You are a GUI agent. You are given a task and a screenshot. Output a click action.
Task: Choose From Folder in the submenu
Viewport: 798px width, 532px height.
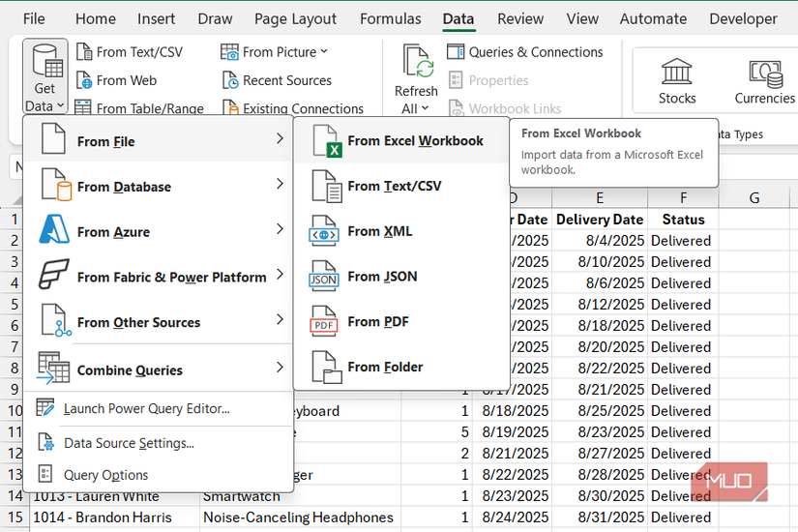pyautogui.click(x=401, y=367)
